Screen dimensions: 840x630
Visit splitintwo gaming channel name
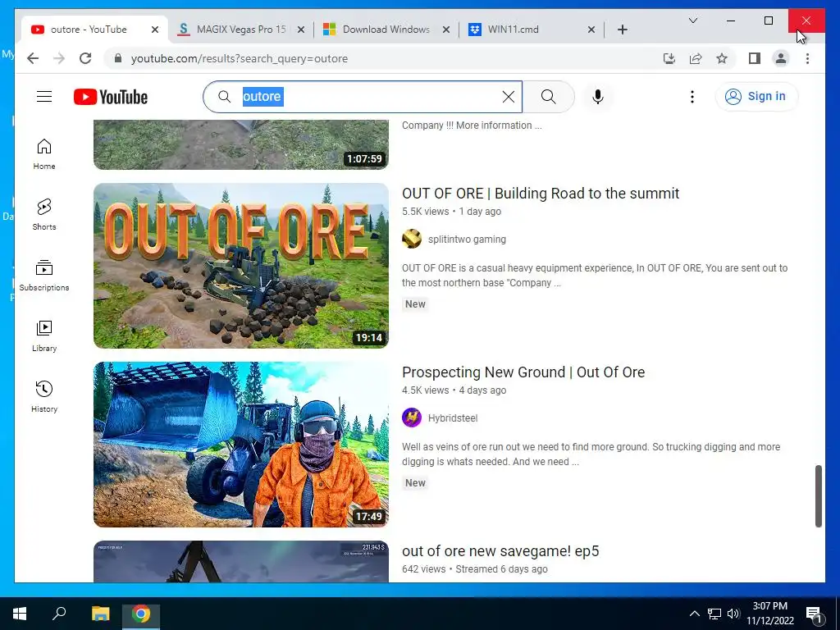coord(467,239)
